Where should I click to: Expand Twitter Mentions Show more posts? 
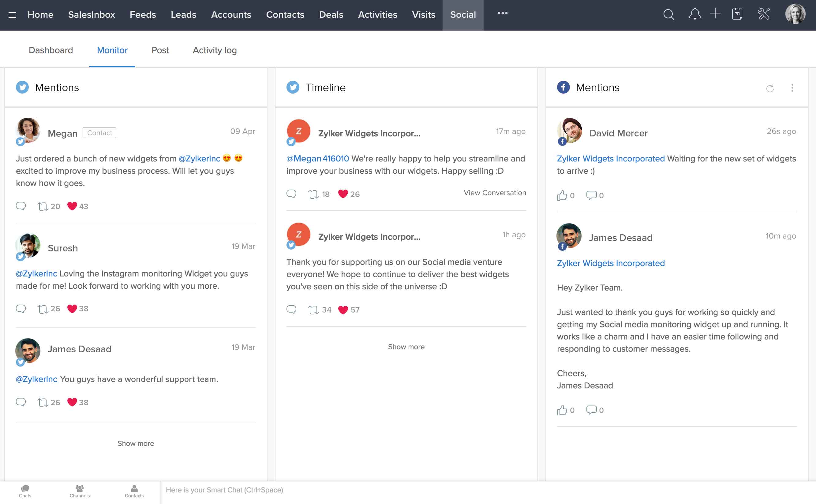[136, 443]
